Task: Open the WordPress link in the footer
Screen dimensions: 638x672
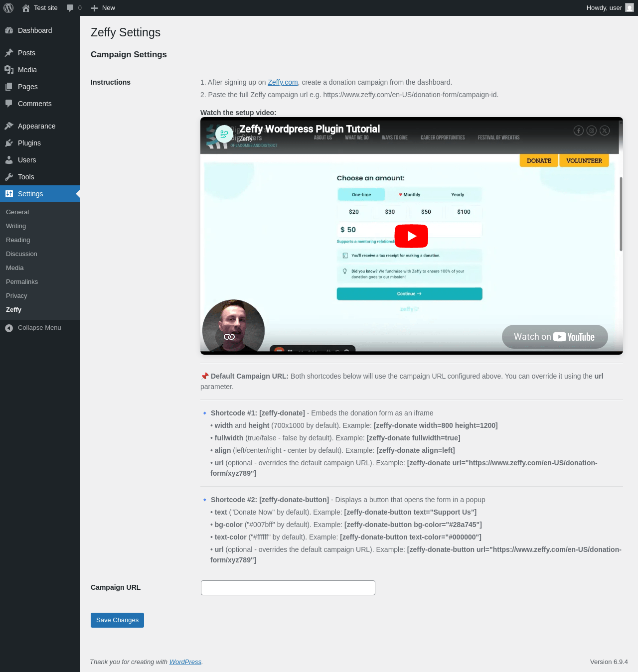Action: [x=185, y=662]
